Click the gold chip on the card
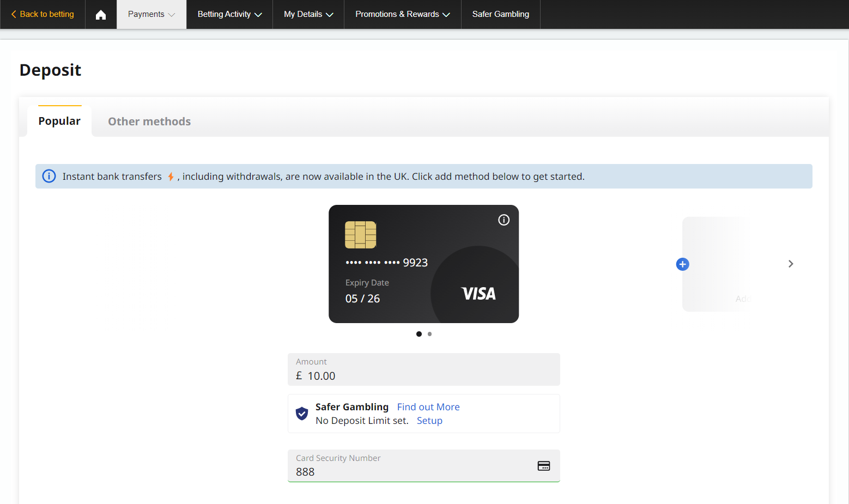Viewport: 849px width, 504px height. [361, 235]
